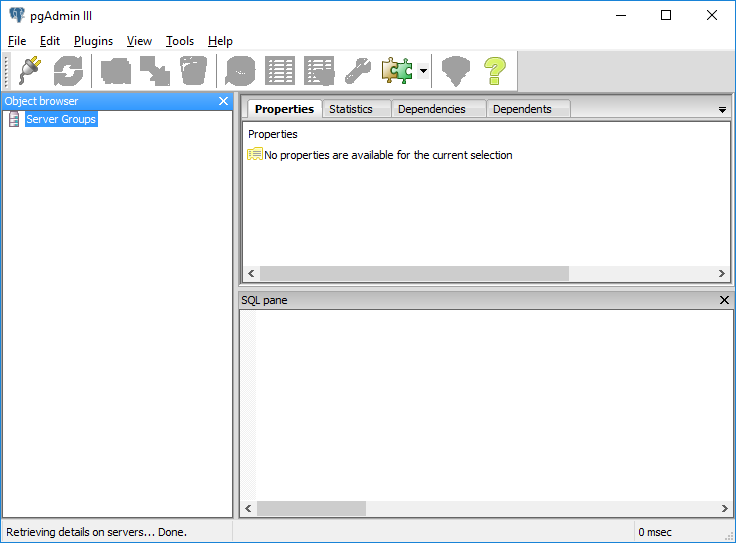Open the SQL query tool icon
The width and height of the screenshot is (736, 543).
click(x=240, y=71)
